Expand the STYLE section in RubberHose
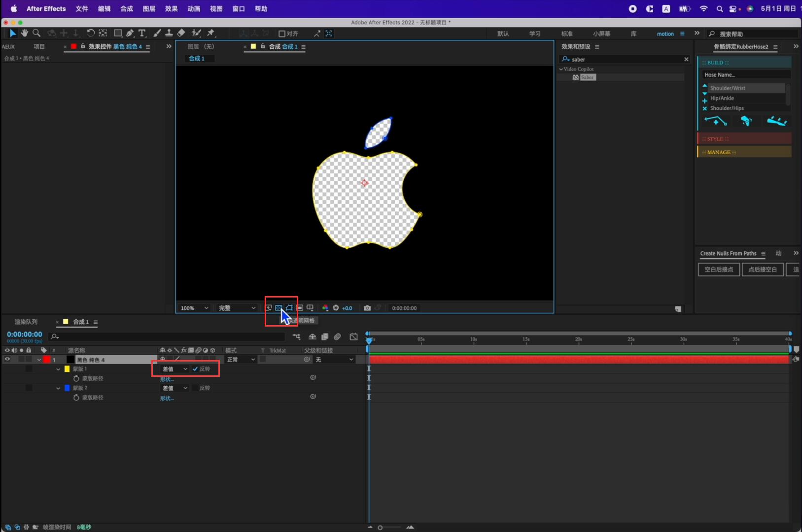802x532 pixels. point(744,138)
